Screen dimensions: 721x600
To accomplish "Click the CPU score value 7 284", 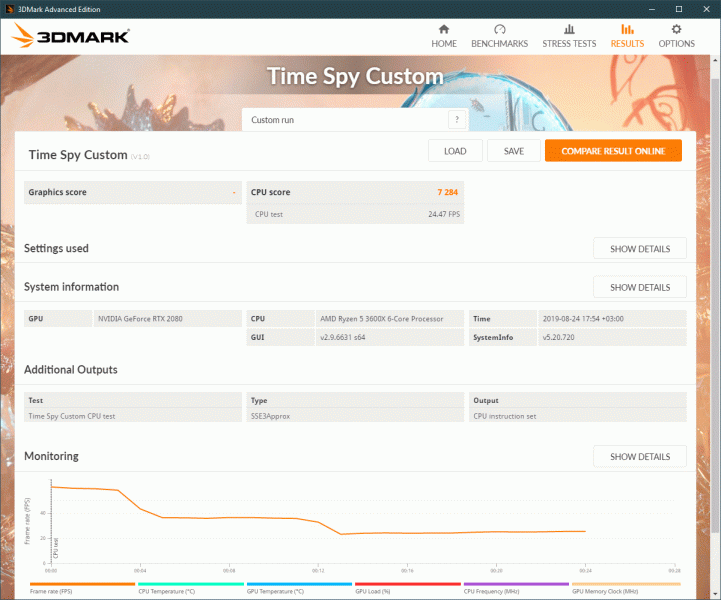I will coord(447,192).
